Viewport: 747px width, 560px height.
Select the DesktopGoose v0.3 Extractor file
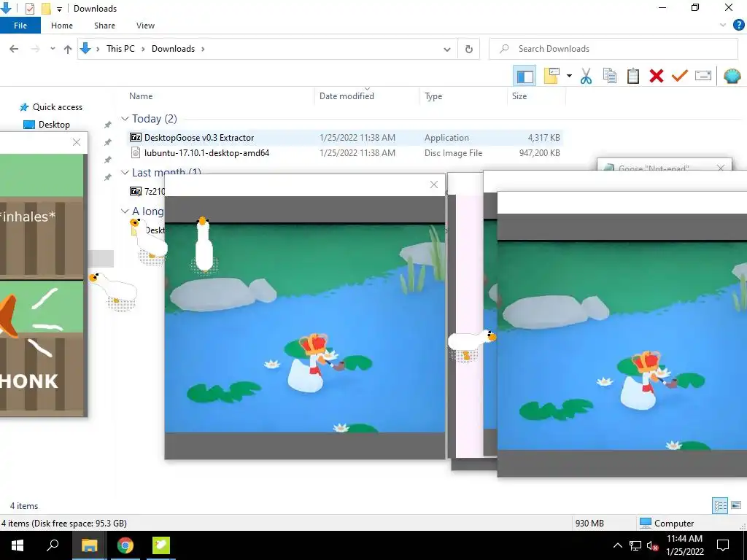pyautogui.click(x=199, y=138)
